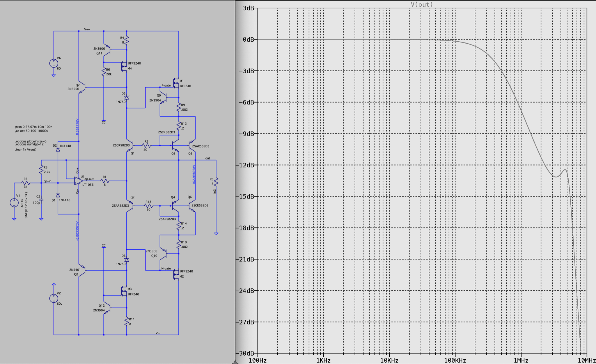
Task: Click the 'N-gate' net label
Action: [x=166, y=269]
